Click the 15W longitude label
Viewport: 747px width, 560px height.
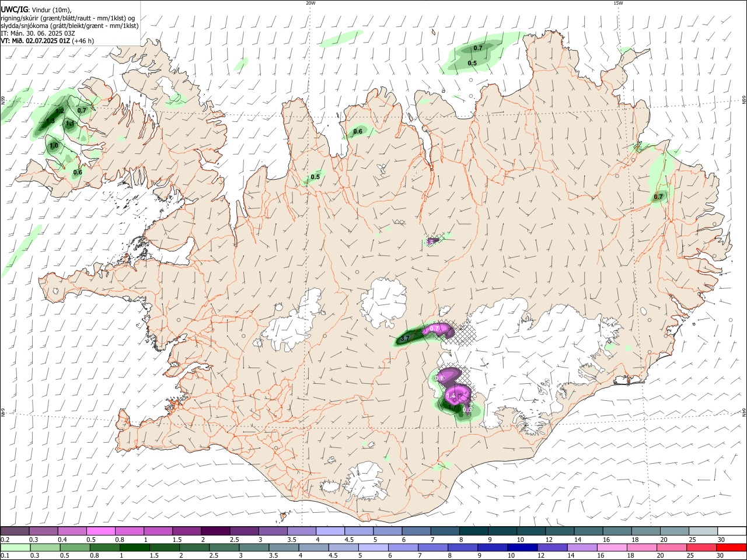pos(618,3)
